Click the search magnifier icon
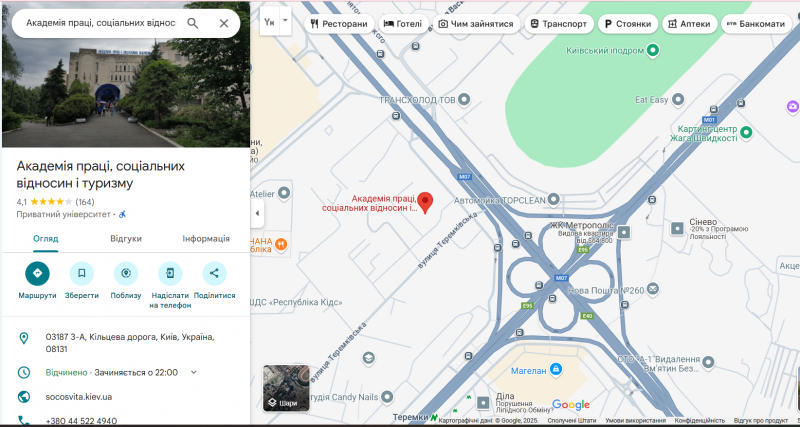Screen dimensions: 800x427 pyautogui.click(x=193, y=23)
